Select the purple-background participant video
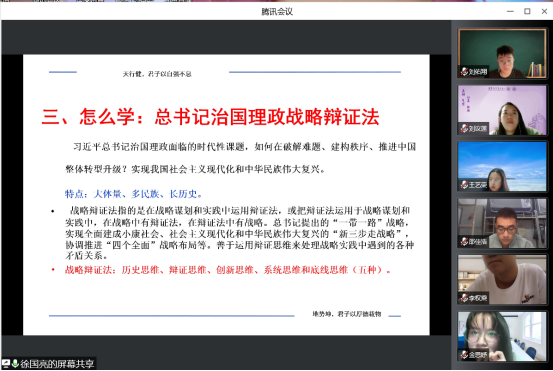 pyautogui.click(x=502, y=110)
